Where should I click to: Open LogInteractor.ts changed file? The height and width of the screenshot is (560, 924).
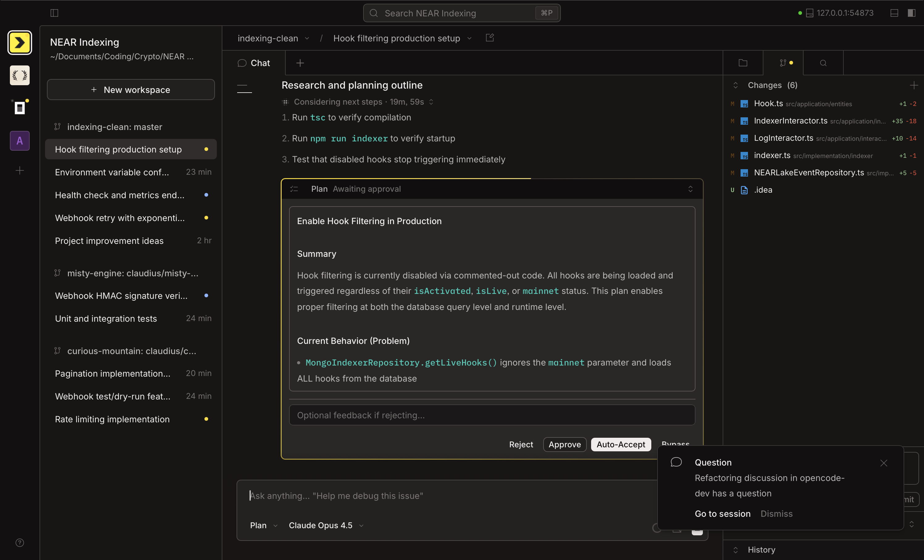pos(823,138)
